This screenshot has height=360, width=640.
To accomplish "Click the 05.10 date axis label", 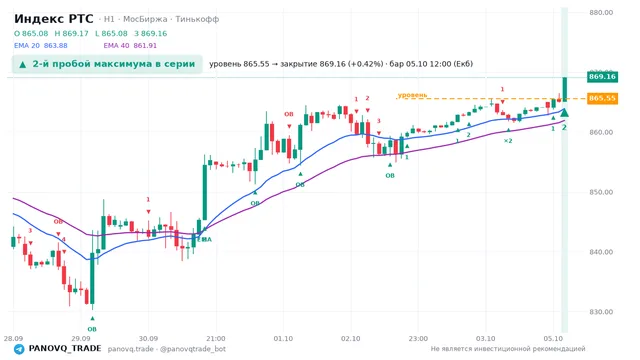I will coord(553,339).
